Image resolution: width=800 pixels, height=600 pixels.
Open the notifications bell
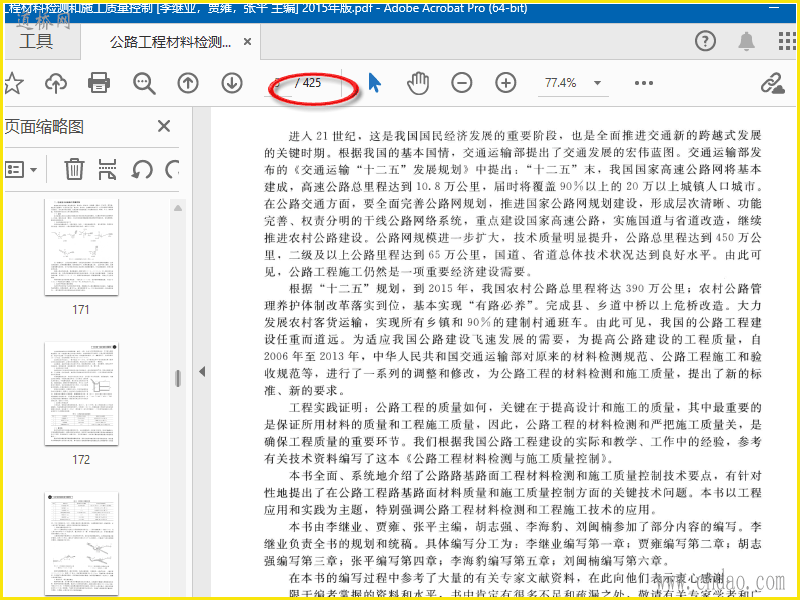pyautogui.click(x=746, y=41)
